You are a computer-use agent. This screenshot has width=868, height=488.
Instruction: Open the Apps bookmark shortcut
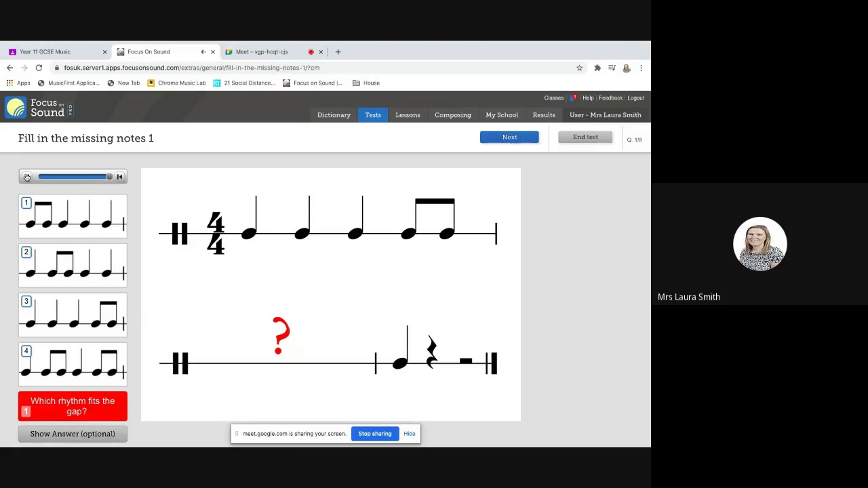[x=18, y=83]
